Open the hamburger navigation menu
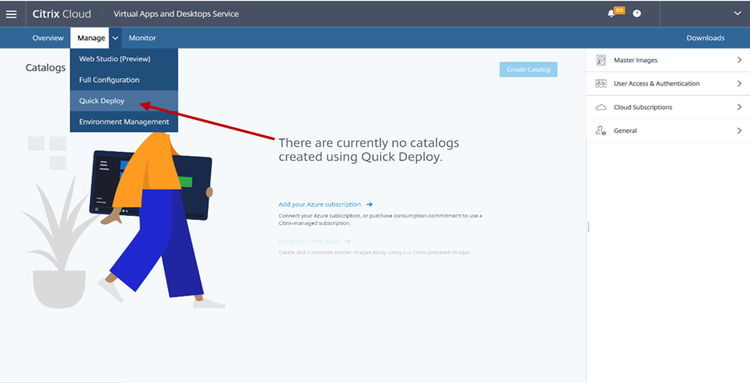This screenshot has width=750, height=383. [x=11, y=14]
